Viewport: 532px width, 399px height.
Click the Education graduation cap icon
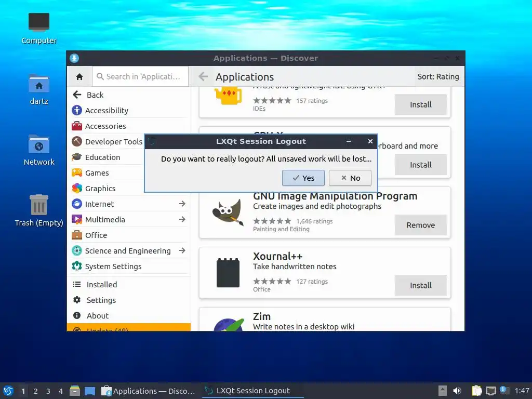click(x=77, y=157)
